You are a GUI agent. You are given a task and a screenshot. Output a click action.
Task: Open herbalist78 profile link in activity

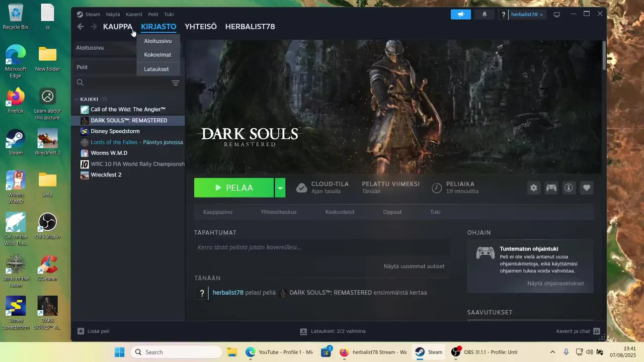[228, 293]
